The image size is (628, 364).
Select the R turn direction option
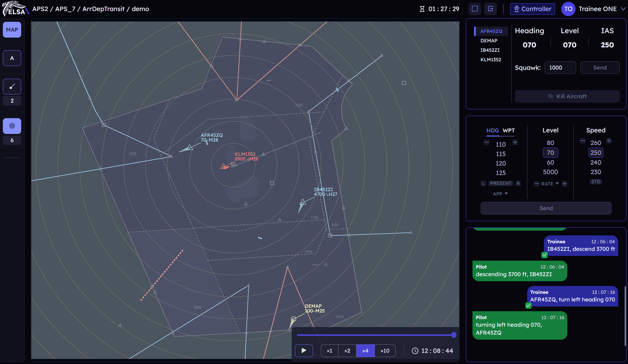point(518,183)
